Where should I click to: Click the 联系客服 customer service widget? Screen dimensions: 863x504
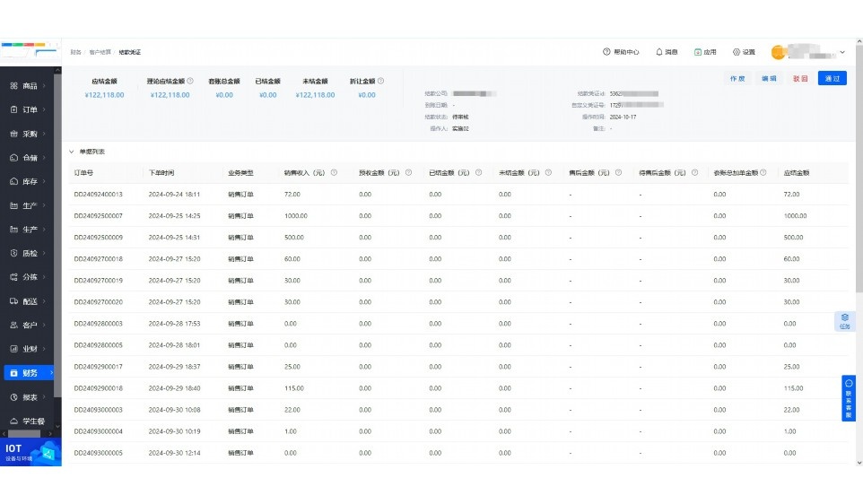(849, 398)
